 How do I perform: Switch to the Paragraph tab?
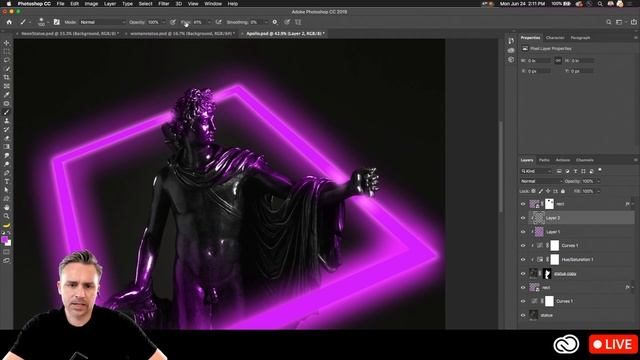tap(580, 38)
